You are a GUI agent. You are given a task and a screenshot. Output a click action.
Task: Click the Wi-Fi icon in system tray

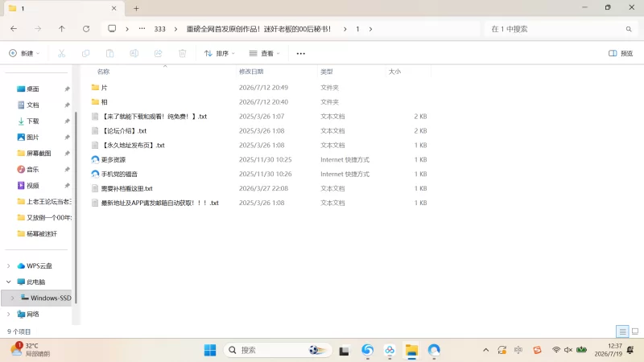pyautogui.click(x=556, y=350)
